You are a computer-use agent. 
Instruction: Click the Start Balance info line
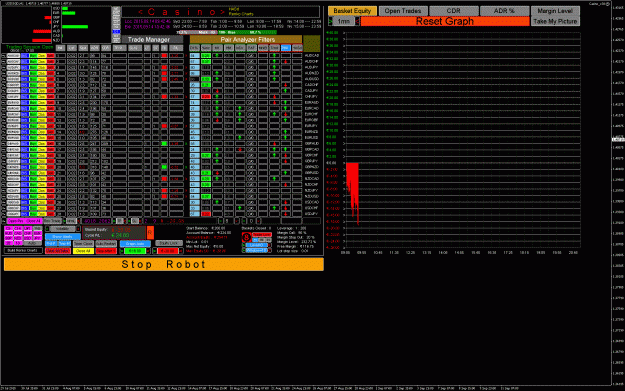(206, 228)
